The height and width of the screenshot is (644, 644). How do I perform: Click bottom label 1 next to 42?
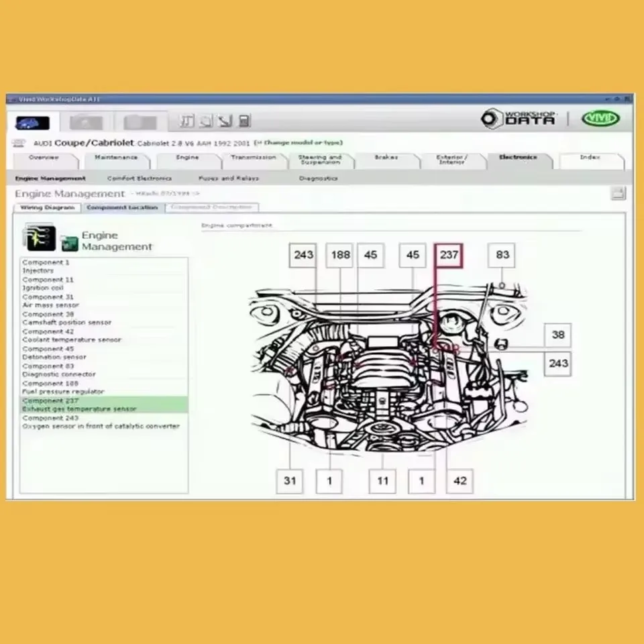click(421, 481)
